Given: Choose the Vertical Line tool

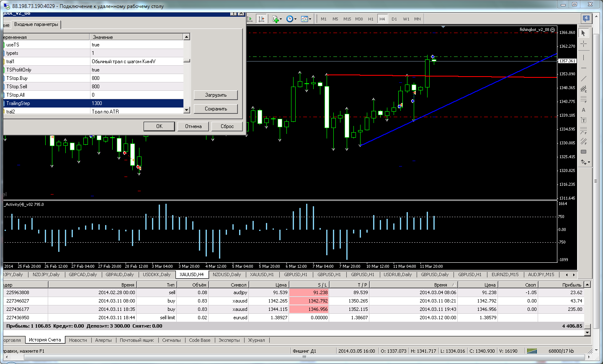Looking at the screenshot, I should tap(584, 57).
